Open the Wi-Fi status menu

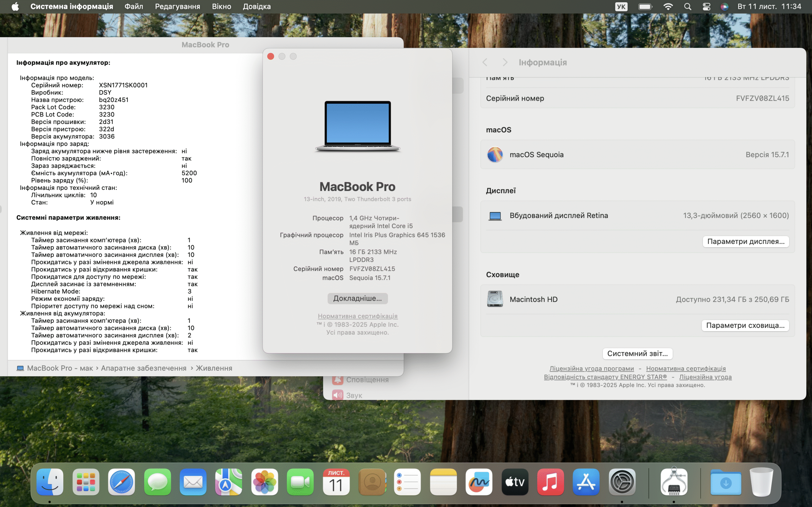tap(668, 7)
